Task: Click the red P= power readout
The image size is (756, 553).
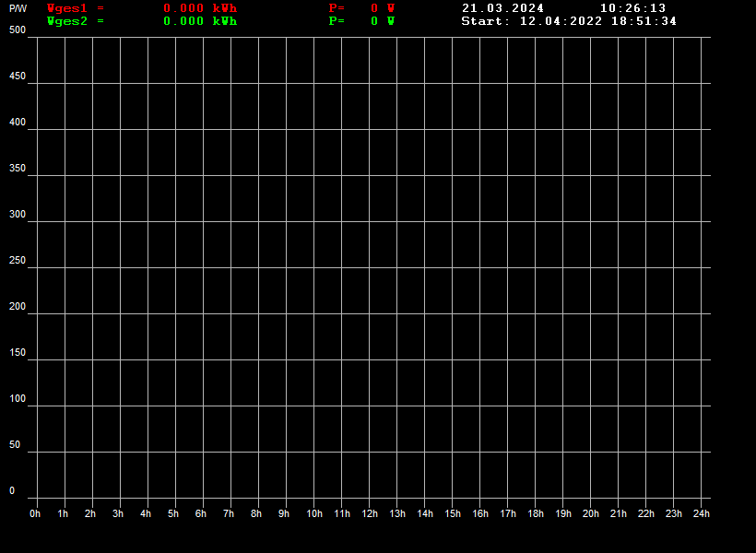Action: [x=361, y=8]
